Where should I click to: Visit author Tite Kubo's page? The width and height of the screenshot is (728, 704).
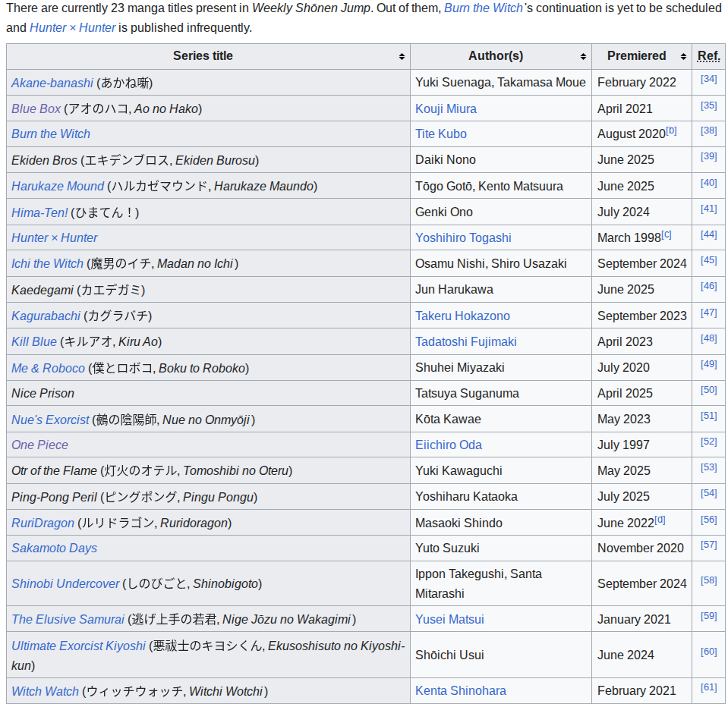tap(440, 134)
